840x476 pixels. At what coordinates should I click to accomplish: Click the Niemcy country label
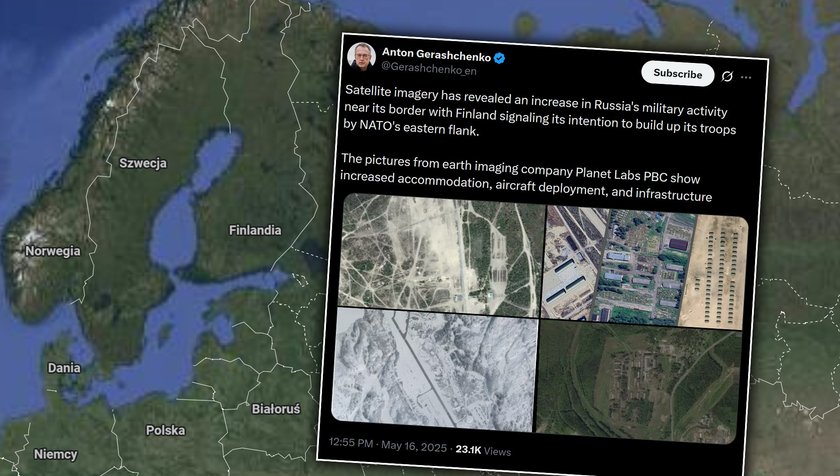pyautogui.click(x=56, y=455)
